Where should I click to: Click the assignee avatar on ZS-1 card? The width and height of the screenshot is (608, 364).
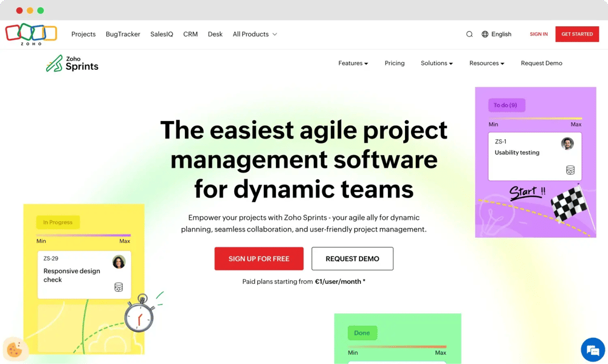[x=568, y=143]
